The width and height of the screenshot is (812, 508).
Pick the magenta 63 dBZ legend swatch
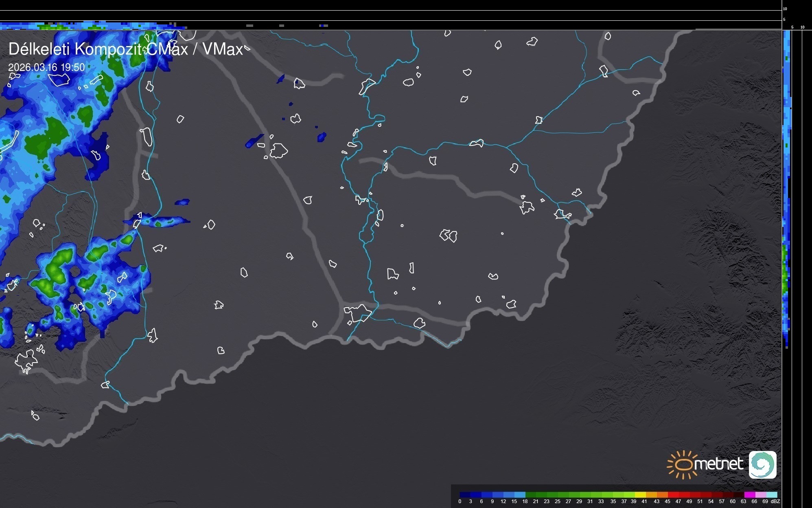click(749, 495)
